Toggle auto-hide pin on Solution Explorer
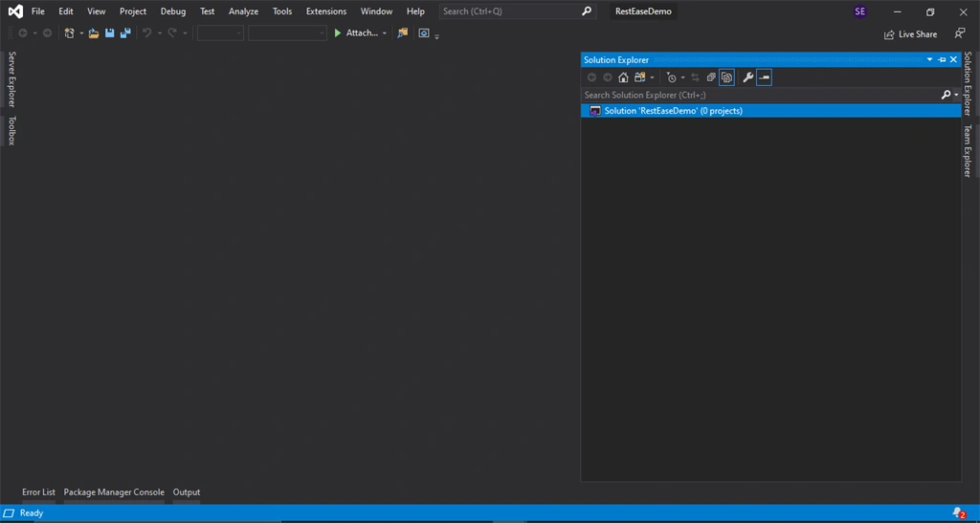Image resolution: width=980 pixels, height=523 pixels. pyautogui.click(x=942, y=60)
